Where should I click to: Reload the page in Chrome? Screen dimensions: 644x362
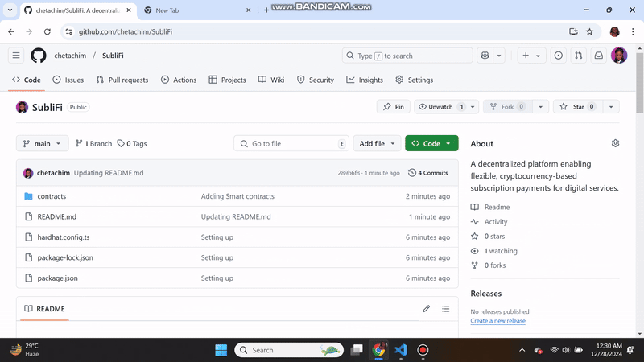pos(47,31)
